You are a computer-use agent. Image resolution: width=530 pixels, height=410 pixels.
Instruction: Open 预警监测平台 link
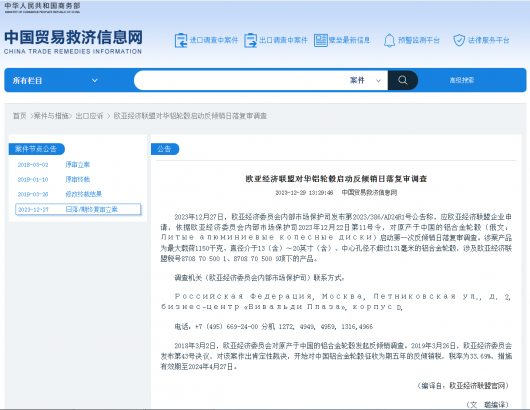(419, 40)
